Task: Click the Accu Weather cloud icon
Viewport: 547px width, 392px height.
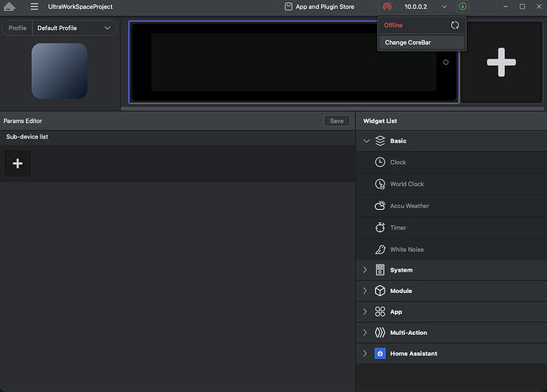Action: (x=380, y=206)
